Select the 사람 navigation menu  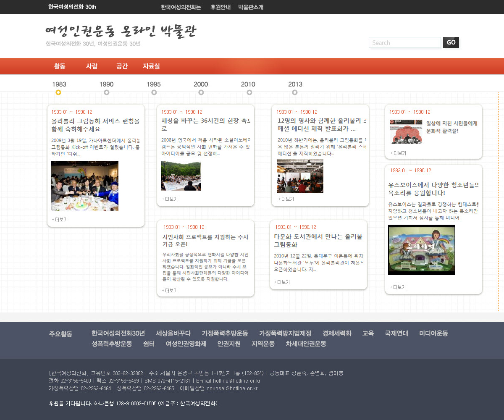[92, 66]
